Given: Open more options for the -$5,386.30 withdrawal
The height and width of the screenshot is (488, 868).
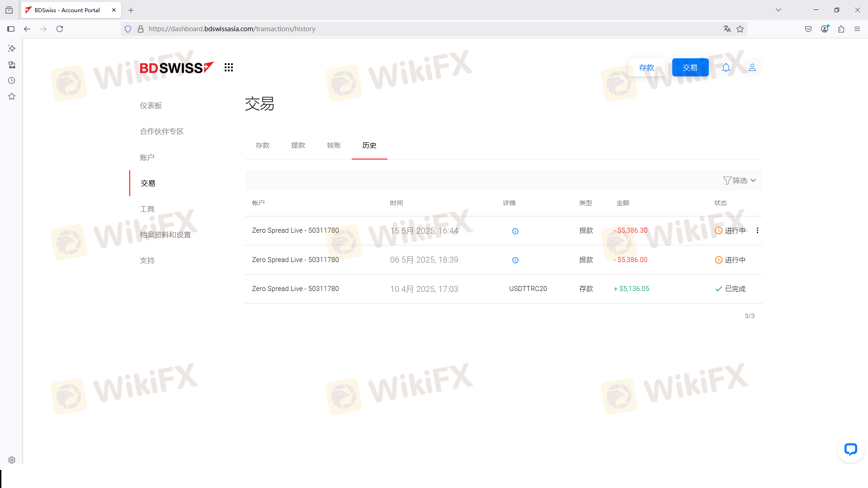Looking at the screenshot, I should click(x=757, y=230).
